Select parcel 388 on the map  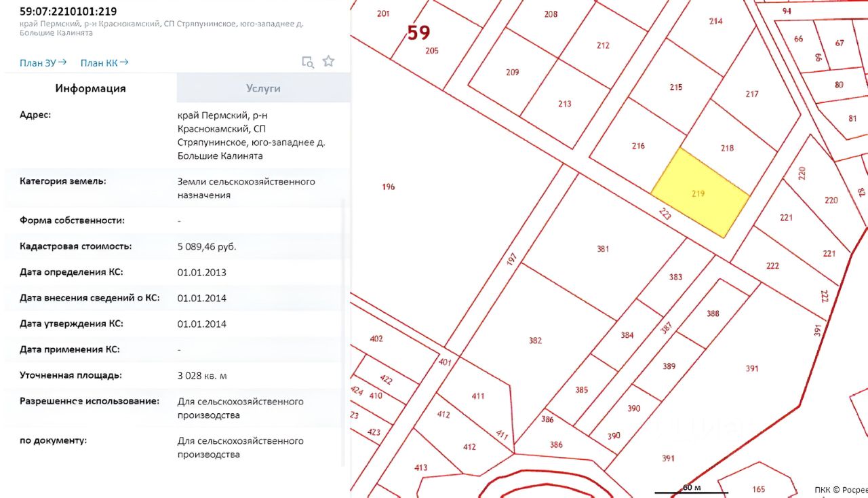[x=713, y=313]
